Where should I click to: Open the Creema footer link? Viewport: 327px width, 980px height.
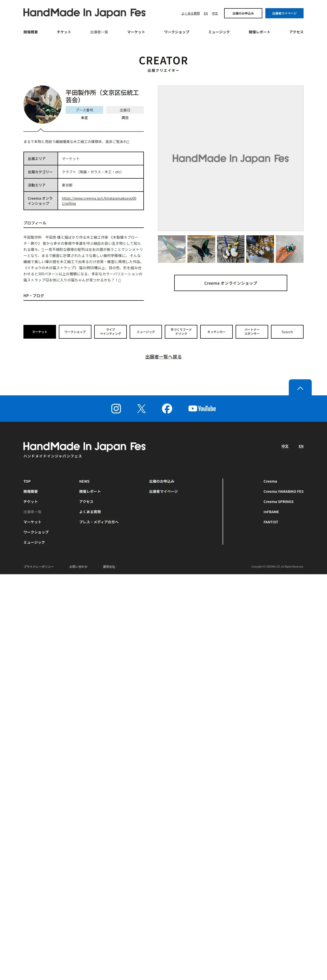270,481
